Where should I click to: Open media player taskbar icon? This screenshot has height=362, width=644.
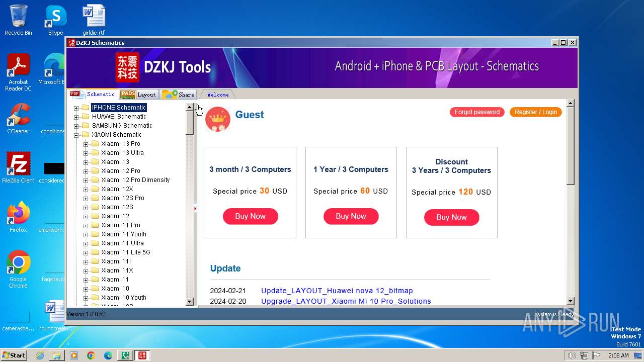coord(74,355)
